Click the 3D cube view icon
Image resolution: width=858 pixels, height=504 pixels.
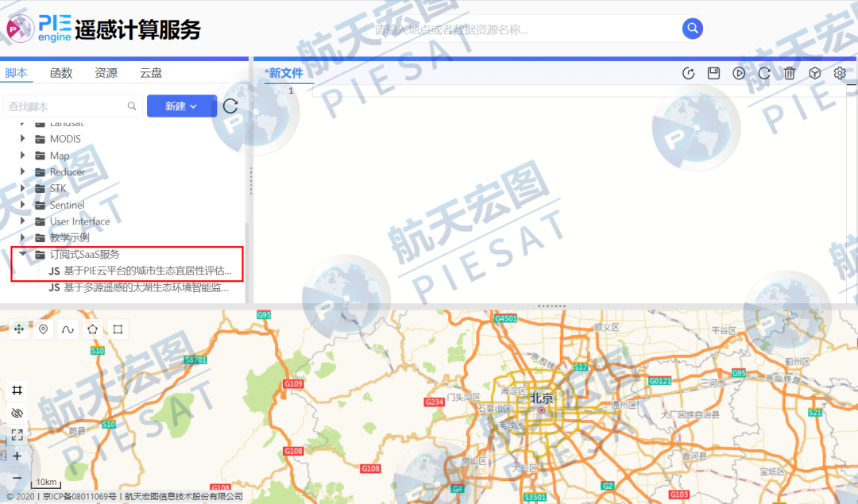(814, 72)
